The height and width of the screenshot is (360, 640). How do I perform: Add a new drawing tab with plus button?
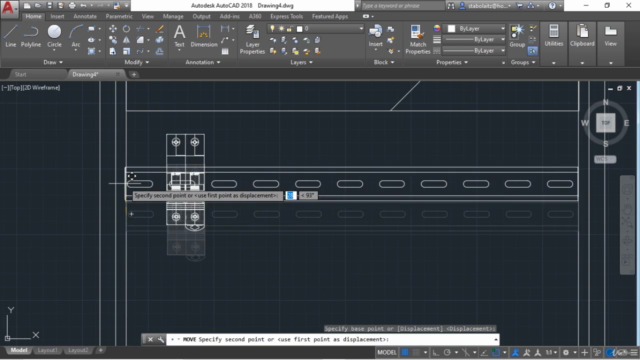pyautogui.click(x=134, y=74)
